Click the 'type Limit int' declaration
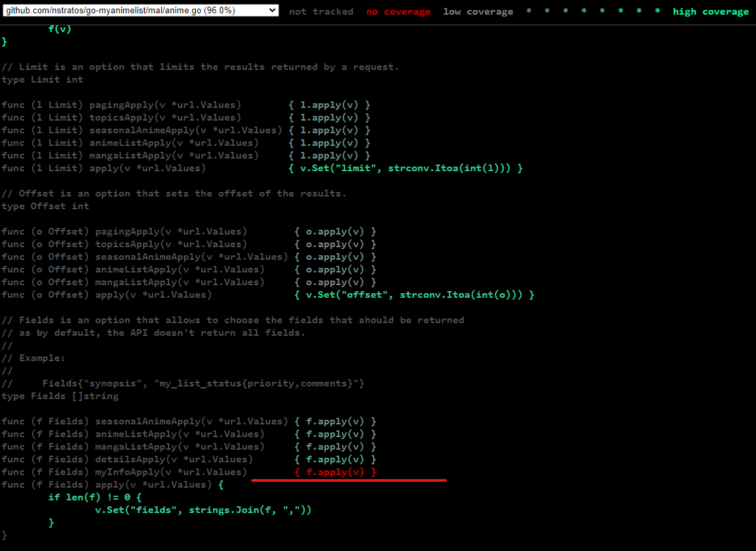 click(x=43, y=79)
